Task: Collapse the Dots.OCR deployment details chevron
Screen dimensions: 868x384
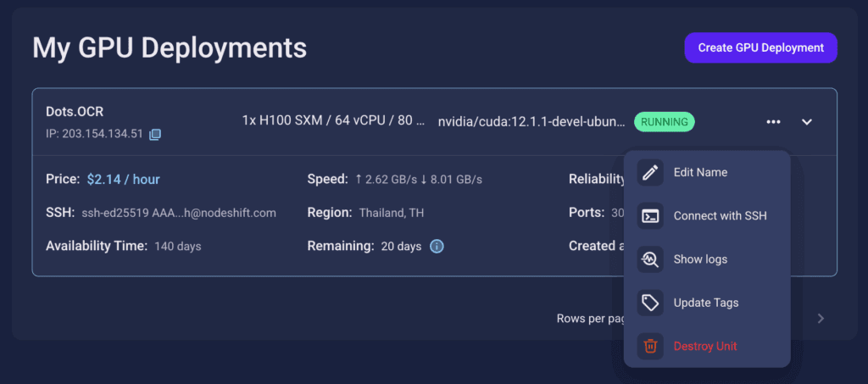Action: tap(807, 122)
